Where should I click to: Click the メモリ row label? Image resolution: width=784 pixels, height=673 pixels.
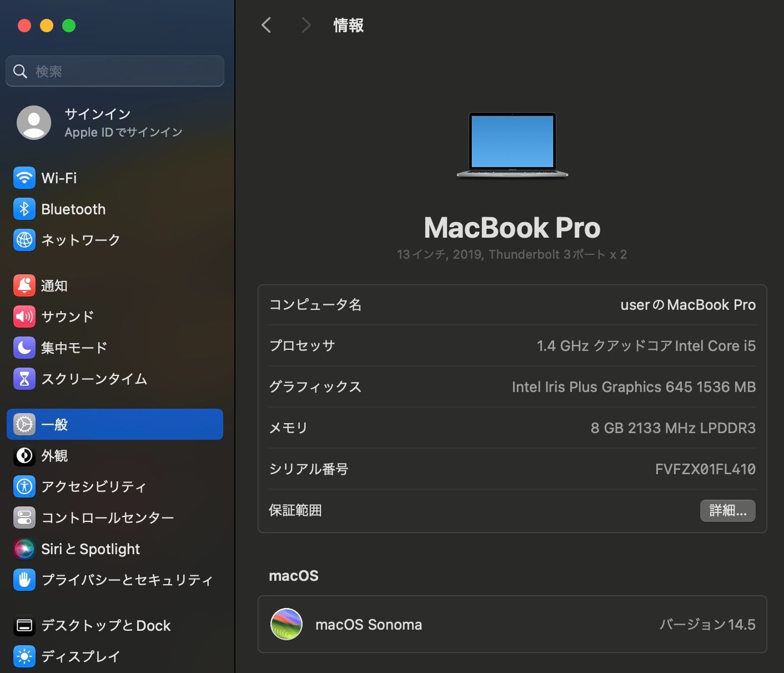tap(288, 428)
